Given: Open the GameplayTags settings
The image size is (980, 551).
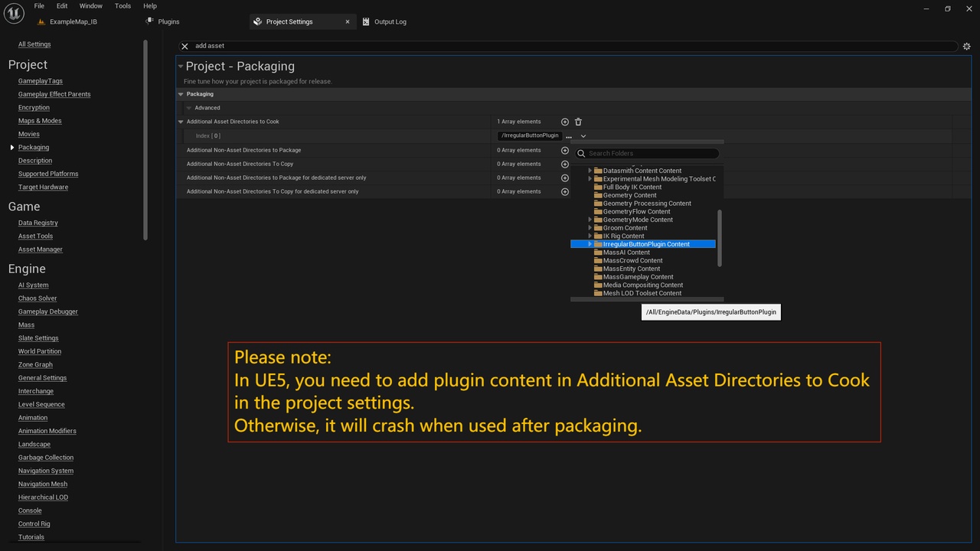Looking at the screenshot, I should (x=41, y=81).
